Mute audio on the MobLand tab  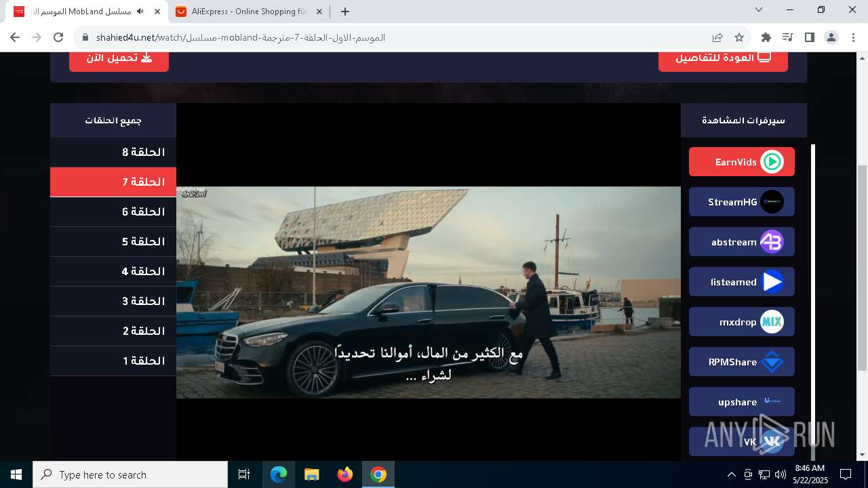140,12
